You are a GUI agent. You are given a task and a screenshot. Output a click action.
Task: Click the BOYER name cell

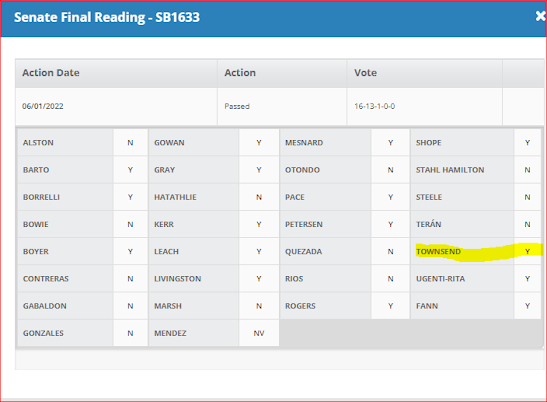click(x=65, y=251)
